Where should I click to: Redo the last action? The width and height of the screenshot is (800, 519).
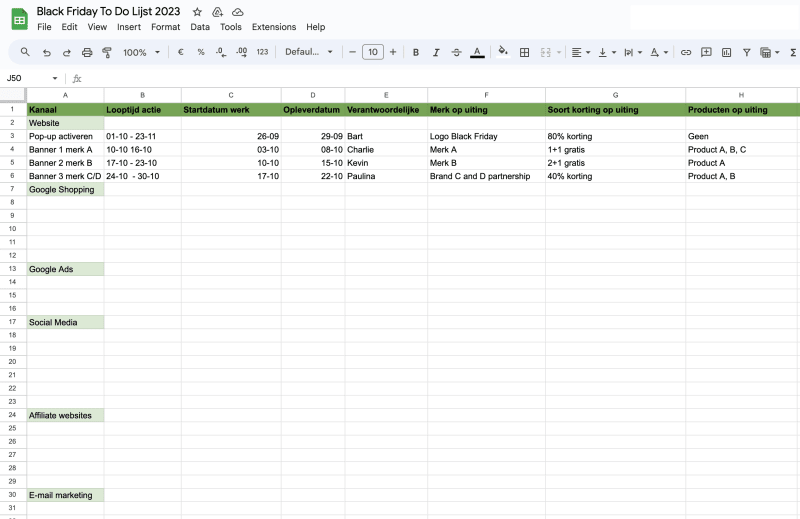point(66,52)
